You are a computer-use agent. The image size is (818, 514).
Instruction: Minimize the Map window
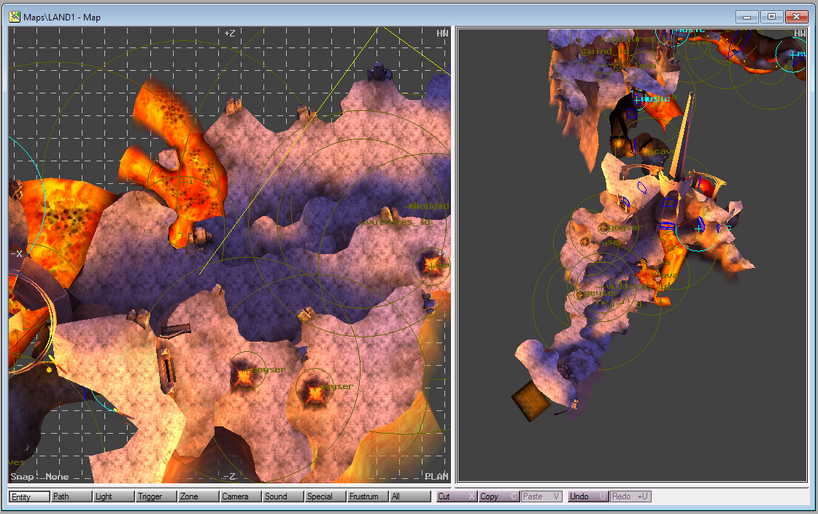(x=747, y=17)
